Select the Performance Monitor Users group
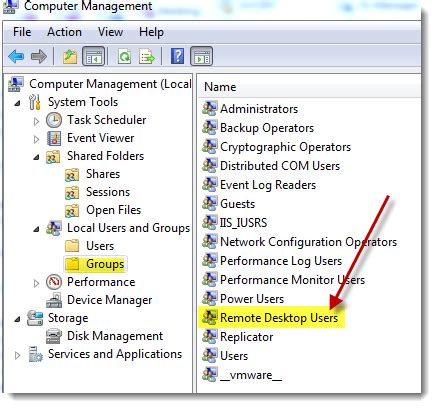 (x=292, y=280)
